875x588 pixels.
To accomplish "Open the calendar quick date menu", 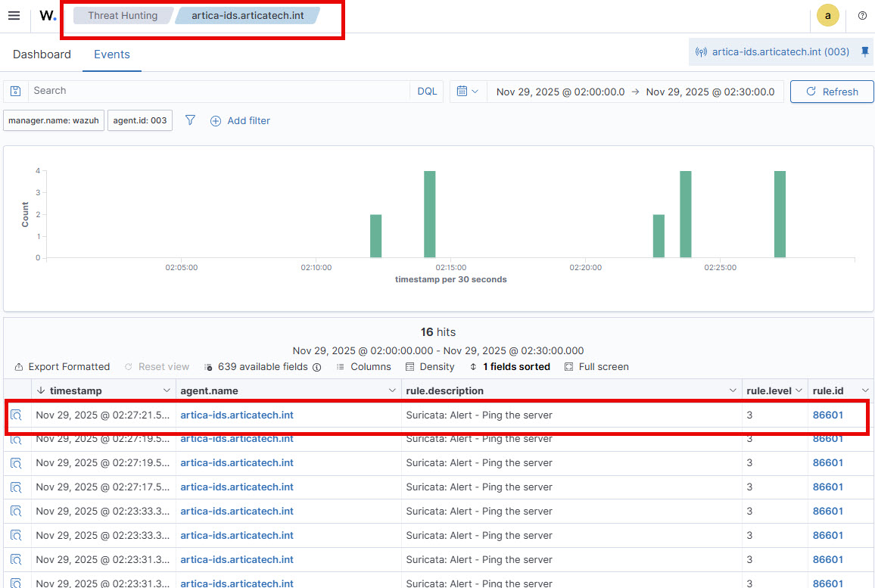I will [468, 92].
